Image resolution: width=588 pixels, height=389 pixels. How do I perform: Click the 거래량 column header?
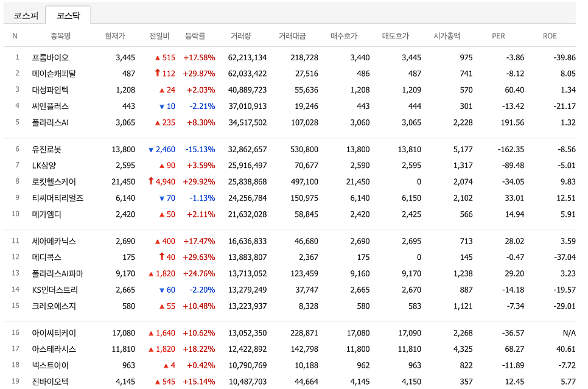click(240, 36)
